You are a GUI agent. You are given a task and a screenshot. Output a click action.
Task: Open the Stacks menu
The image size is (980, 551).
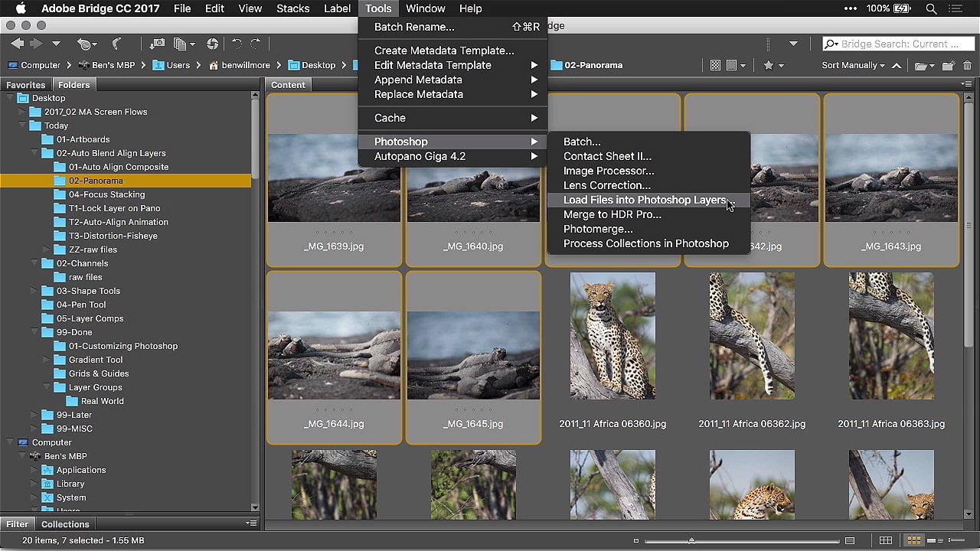(x=293, y=8)
